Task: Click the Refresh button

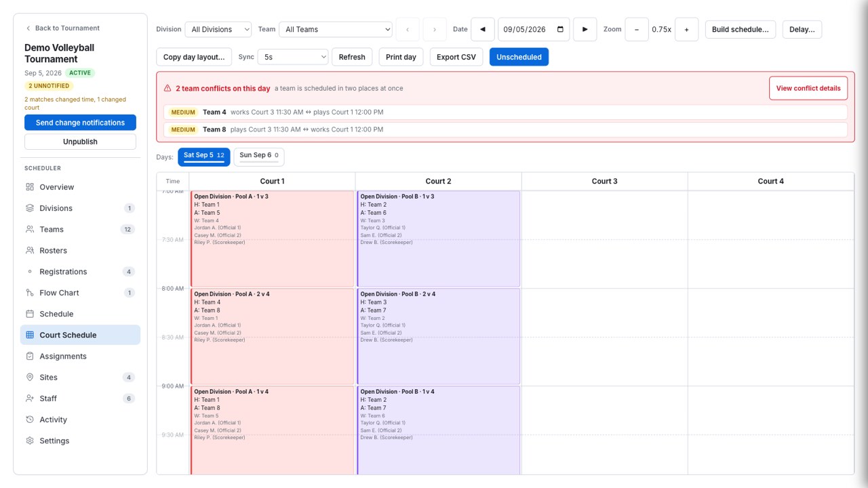Action: [x=352, y=57]
